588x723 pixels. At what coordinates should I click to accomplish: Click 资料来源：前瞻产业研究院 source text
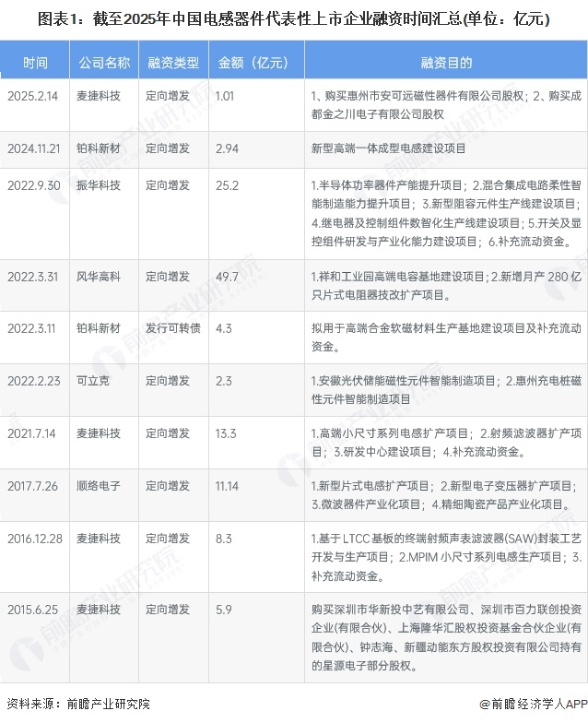77,704
